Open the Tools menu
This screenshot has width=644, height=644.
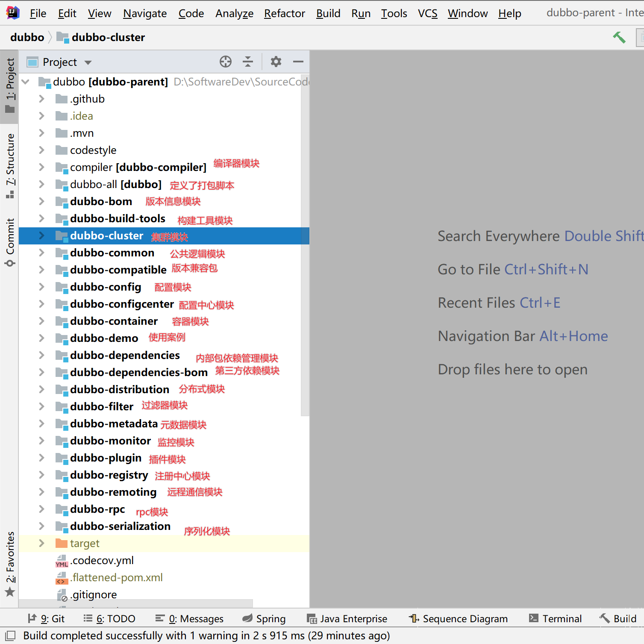coord(394,13)
